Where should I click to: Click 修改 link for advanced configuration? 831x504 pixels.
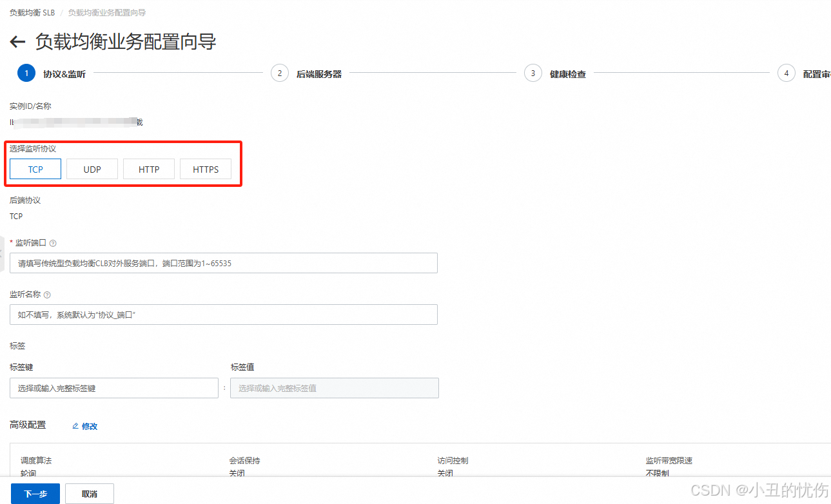[x=90, y=426]
